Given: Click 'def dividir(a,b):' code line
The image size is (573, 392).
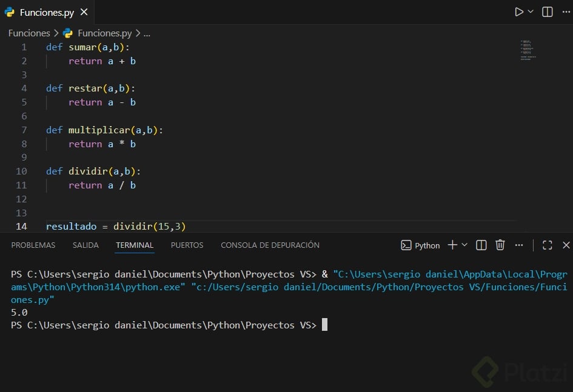Looking at the screenshot, I should (93, 171).
